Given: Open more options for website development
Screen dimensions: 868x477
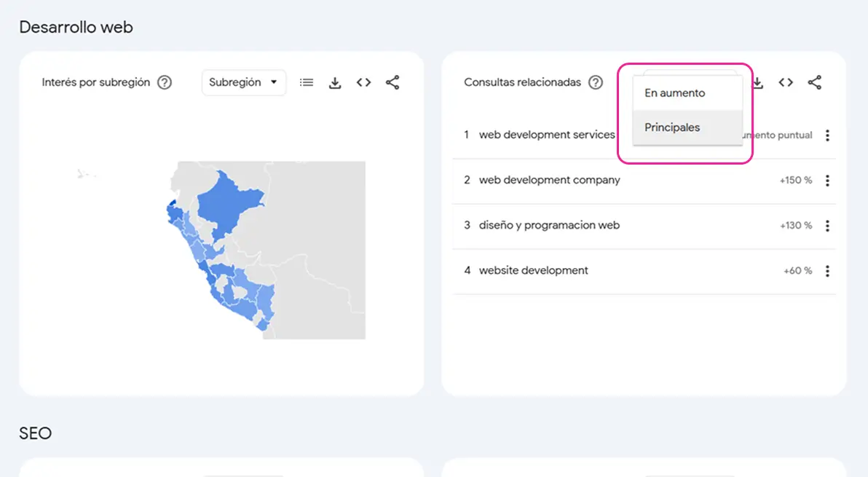Looking at the screenshot, I should coord(828,271).
